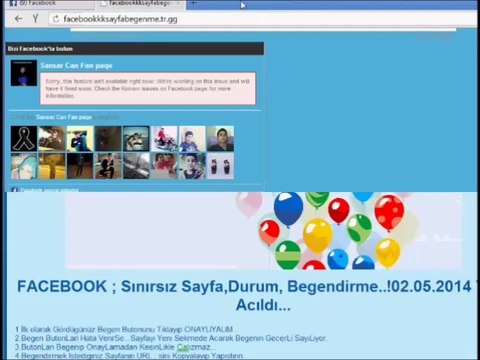Click the browser back arrow

point(18,19)
